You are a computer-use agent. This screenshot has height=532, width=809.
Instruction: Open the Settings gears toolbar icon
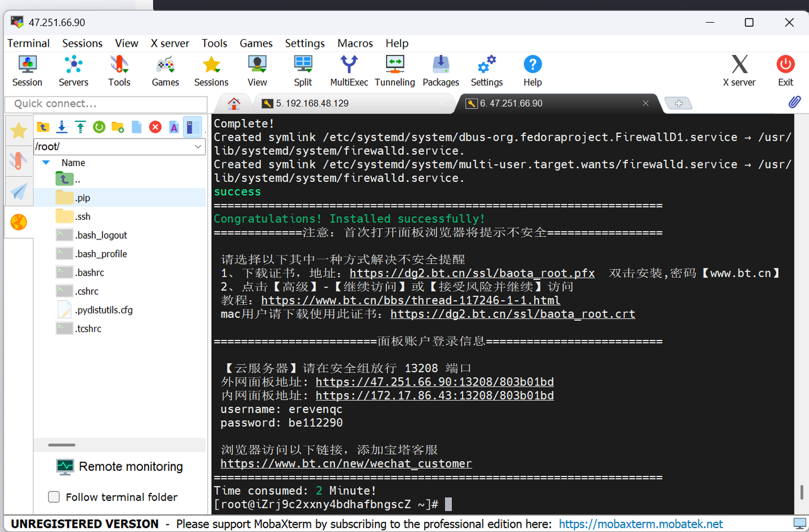coord(487,71)
